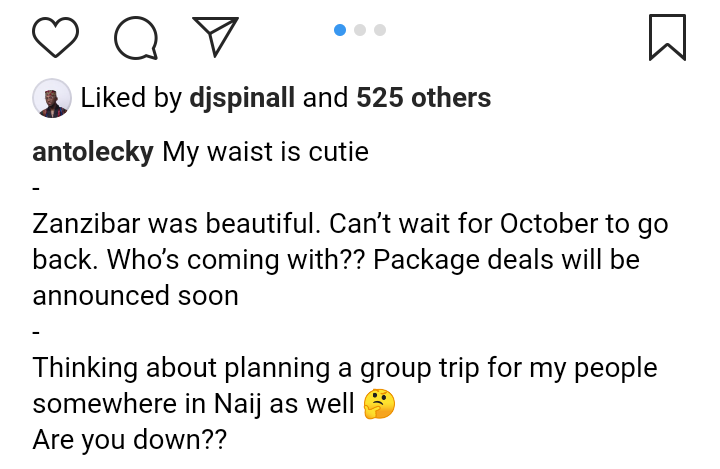Click the thinking face emoji in the caption
Image resolution: width=720 pixels, height=469 pixels.
[x=380, y=403]
